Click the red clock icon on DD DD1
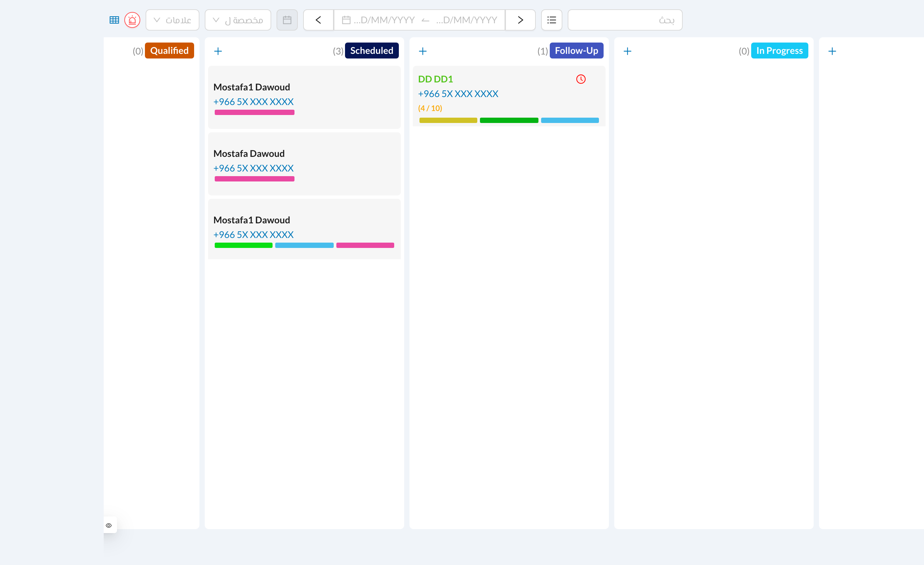 (581, 79)
